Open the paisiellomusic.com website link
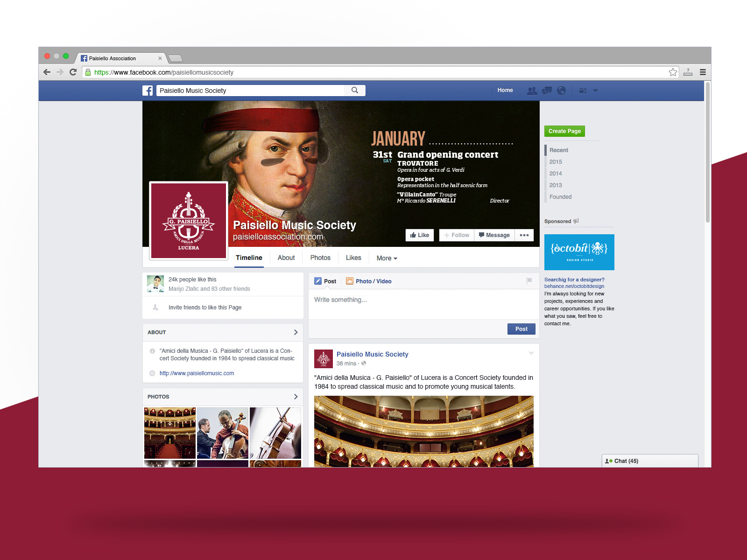This screenshot has width=747, height=560. tap(197, 373)
